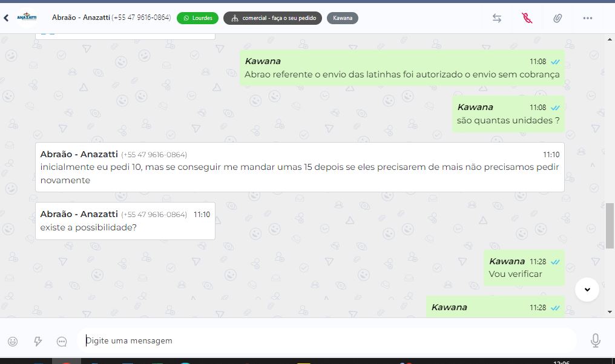Click the scrollbar down arrow
The width and height of the screenshot is (615, 364).
click(610, 312)
